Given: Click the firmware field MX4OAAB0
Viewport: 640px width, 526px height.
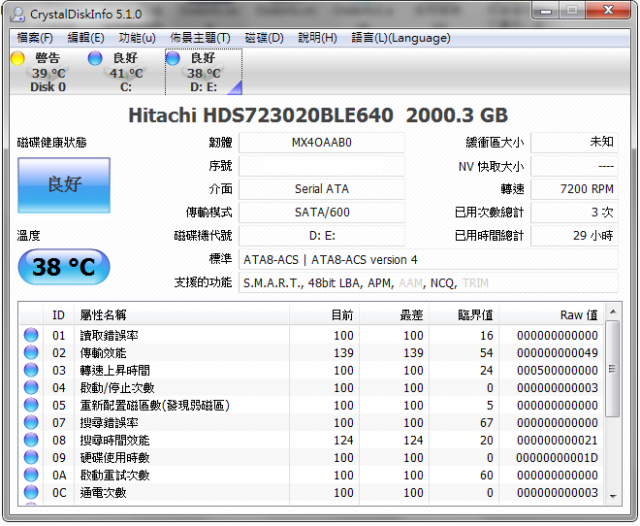Looking at the screenshot, I should click(322, 143).
